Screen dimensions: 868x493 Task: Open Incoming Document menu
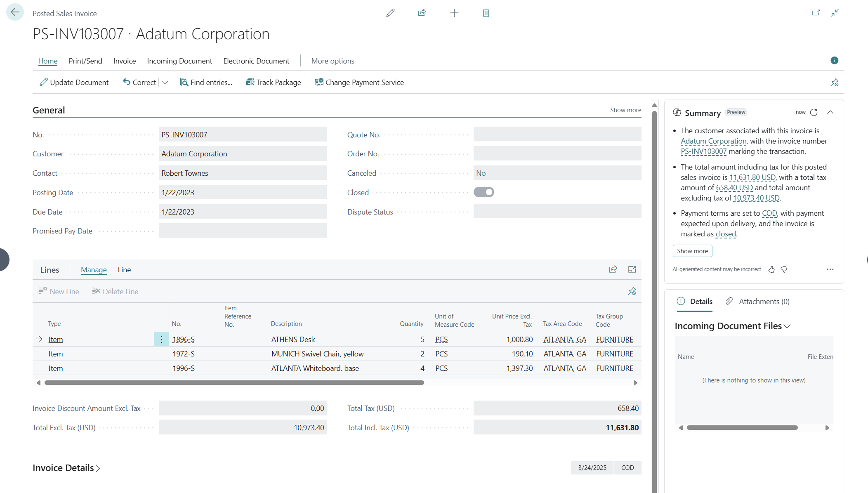(179, 61)
